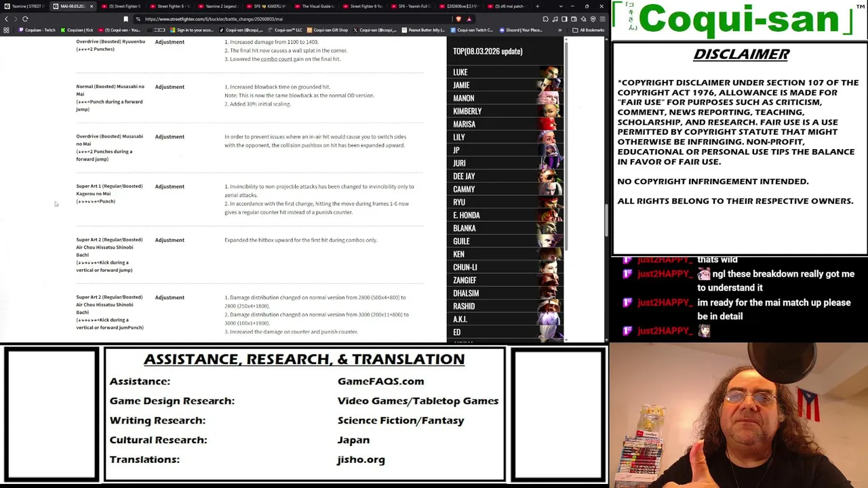Open a new browser tab with the plus button
The image size is (868, 488).
coord(537,6)
